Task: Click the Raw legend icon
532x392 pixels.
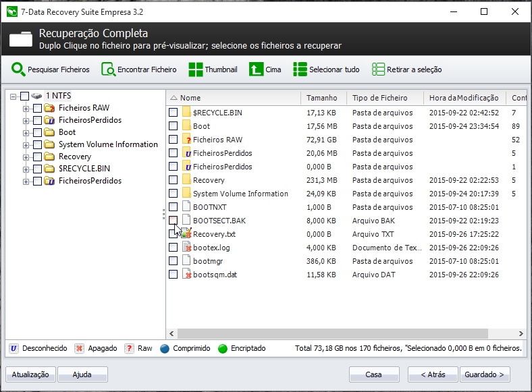Action: pos(129,349)
